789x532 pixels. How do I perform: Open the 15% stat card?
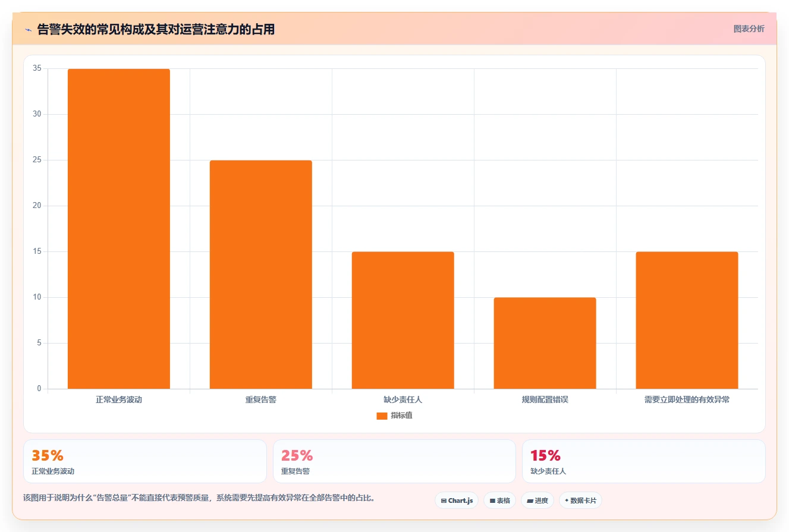(643, 461)
